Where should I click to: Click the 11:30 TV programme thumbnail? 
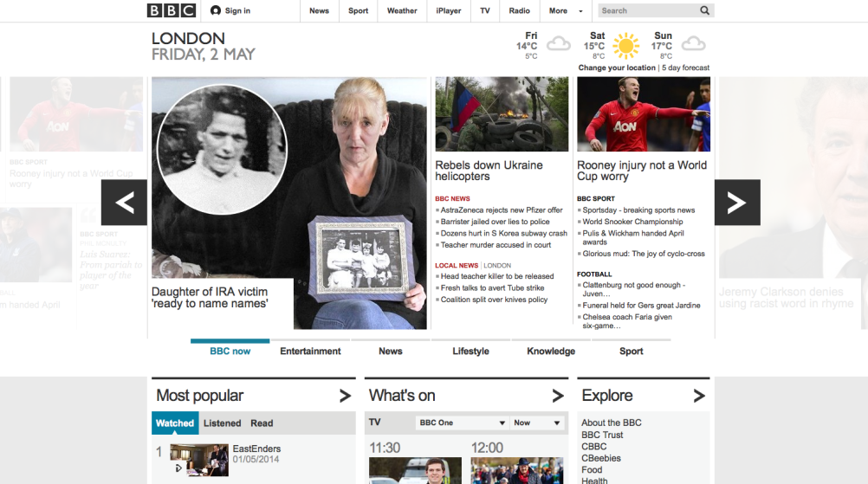pyautogui.click(x=415, y=471)
